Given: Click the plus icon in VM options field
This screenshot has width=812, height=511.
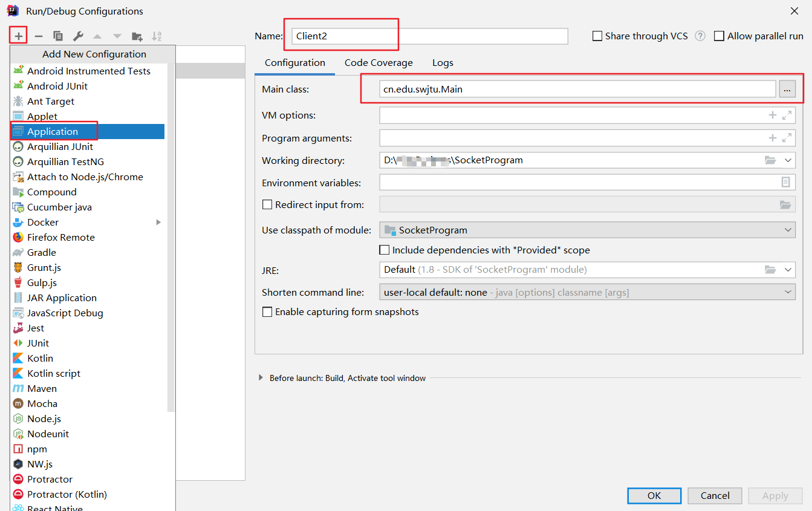Looking at the screenshot, I should (772, 115).
